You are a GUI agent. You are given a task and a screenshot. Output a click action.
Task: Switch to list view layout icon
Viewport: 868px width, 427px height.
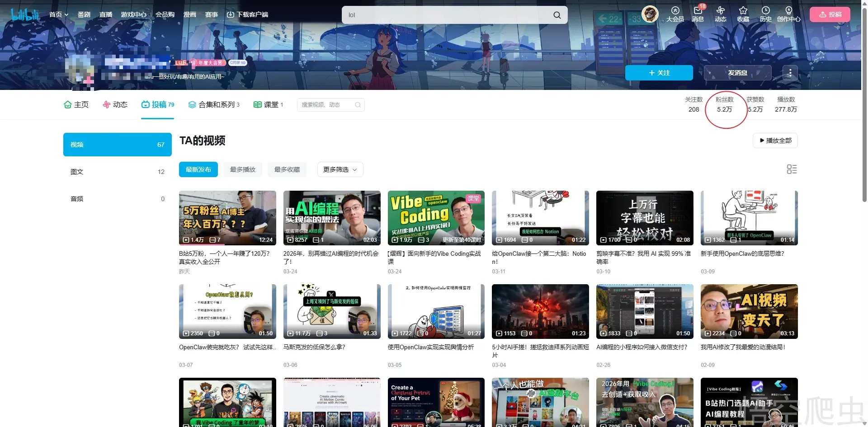(x=792, y=169)
